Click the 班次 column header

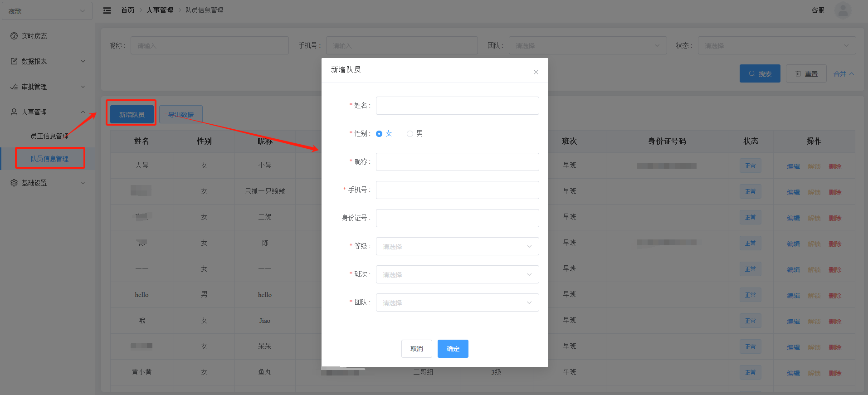(x=569, y=141)
